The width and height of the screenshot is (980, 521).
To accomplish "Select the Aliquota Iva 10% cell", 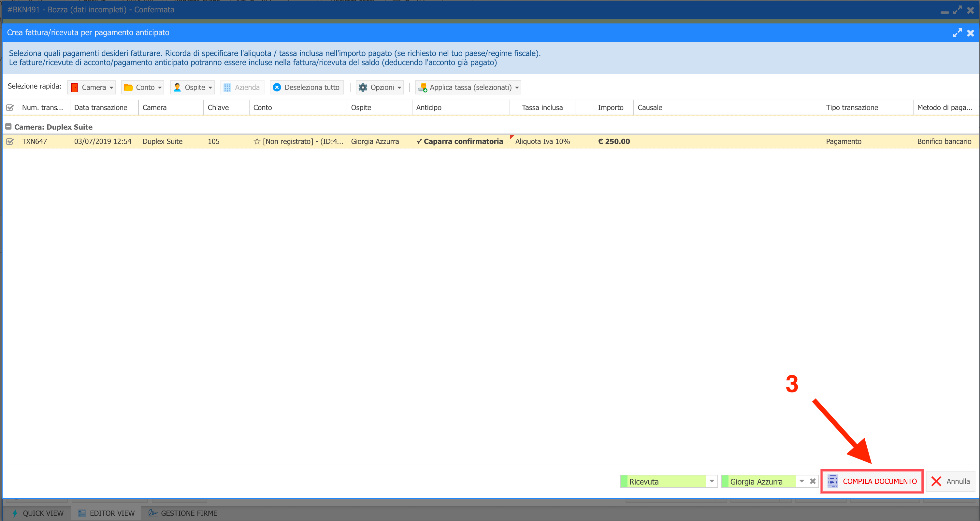I will tap(542, 141).
